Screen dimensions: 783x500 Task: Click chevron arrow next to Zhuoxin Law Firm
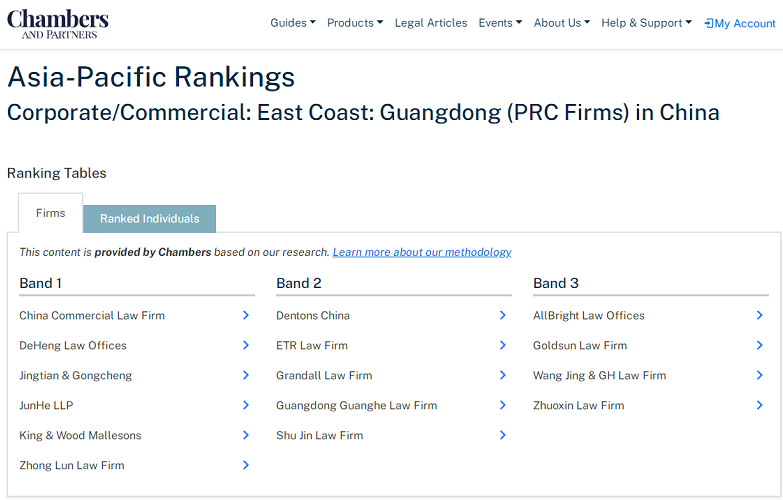[x=760, y=405]
